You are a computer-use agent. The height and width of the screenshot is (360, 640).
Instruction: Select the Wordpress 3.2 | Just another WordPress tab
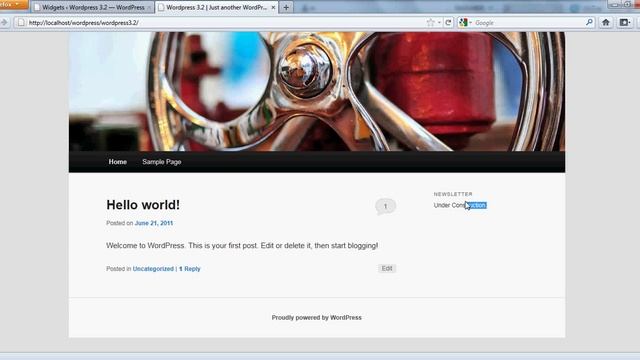[x=216, y=7]
